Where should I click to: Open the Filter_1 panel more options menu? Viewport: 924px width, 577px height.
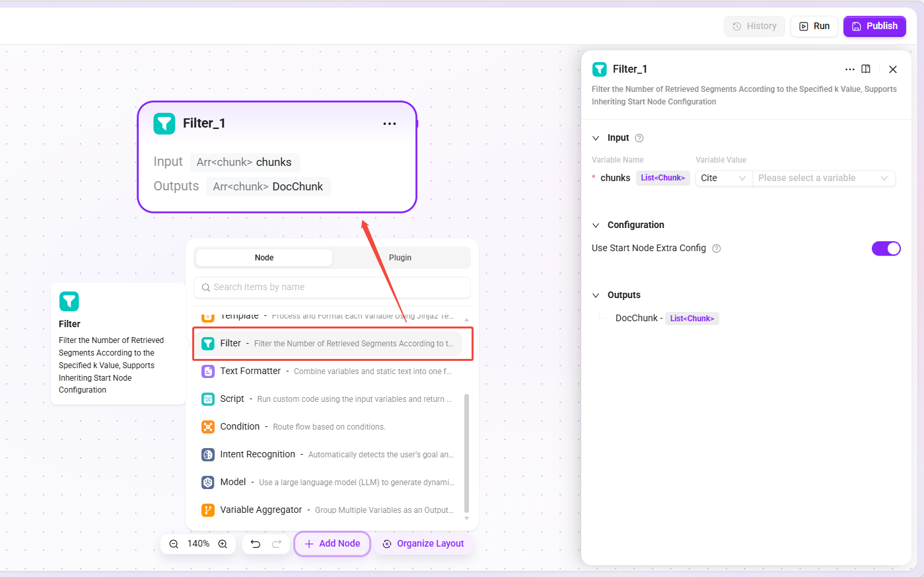pos(849,69)
